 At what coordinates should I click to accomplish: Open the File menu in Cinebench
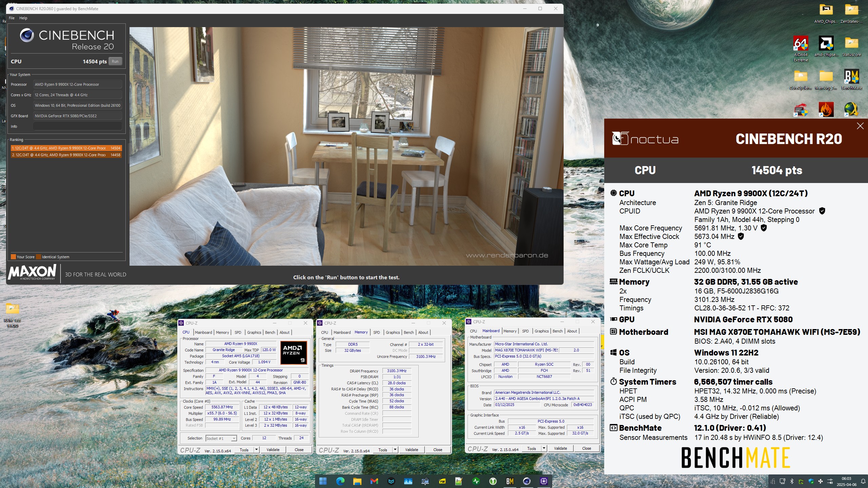pyautogui.click(x=12, y=18)
